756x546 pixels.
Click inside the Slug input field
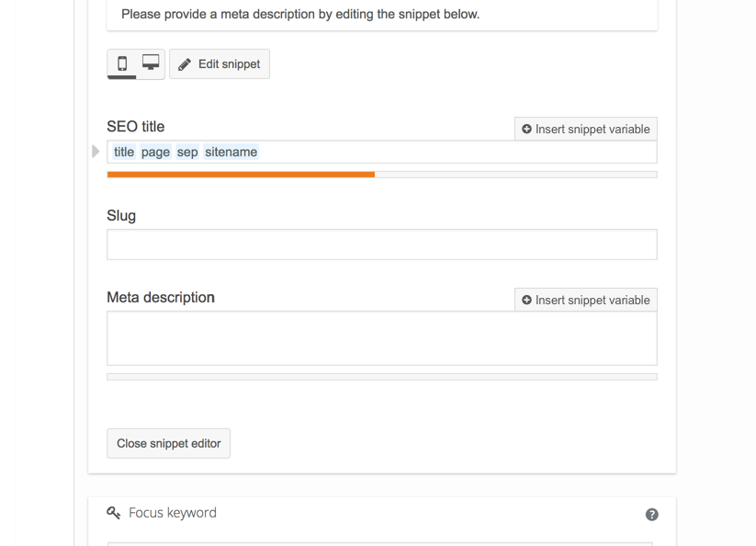point(382,244)
